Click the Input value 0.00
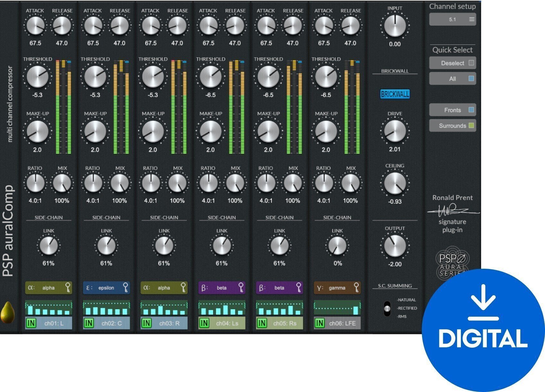The image size is (545, 392). (x=395, y=44)
